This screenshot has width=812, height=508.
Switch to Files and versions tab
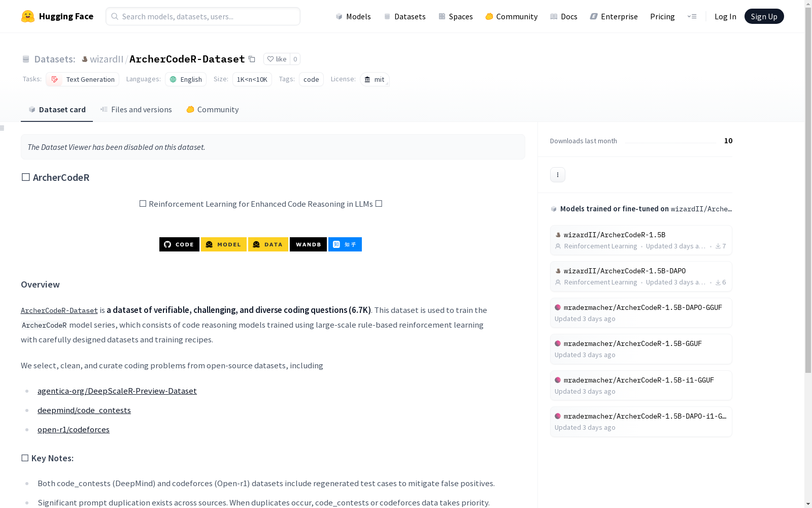(x=136, y=110)
